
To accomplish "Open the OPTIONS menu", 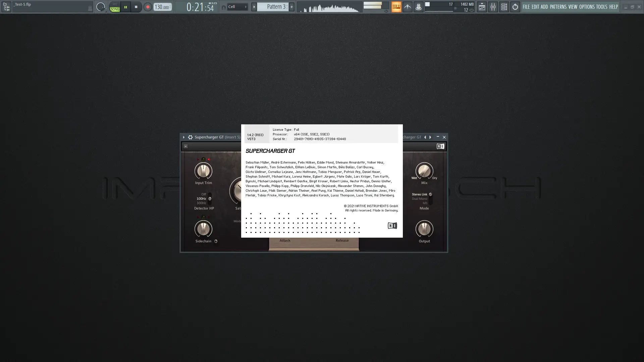I will click(x=586, y=7).
